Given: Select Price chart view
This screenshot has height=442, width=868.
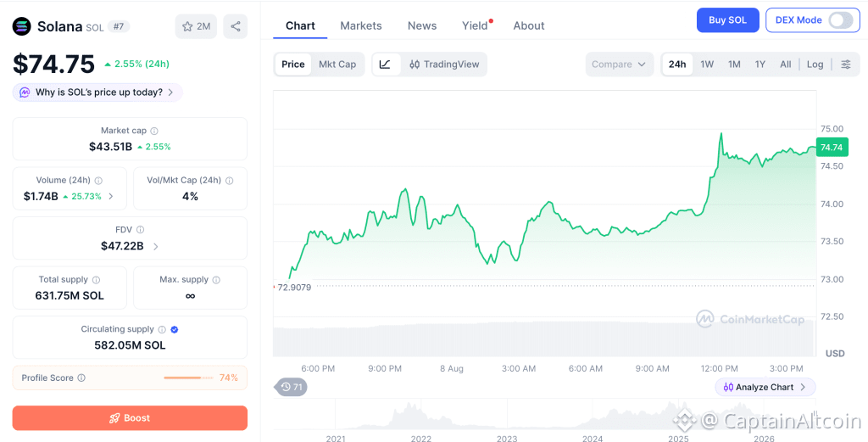Looking at the screenshot, I should point(292,64).
